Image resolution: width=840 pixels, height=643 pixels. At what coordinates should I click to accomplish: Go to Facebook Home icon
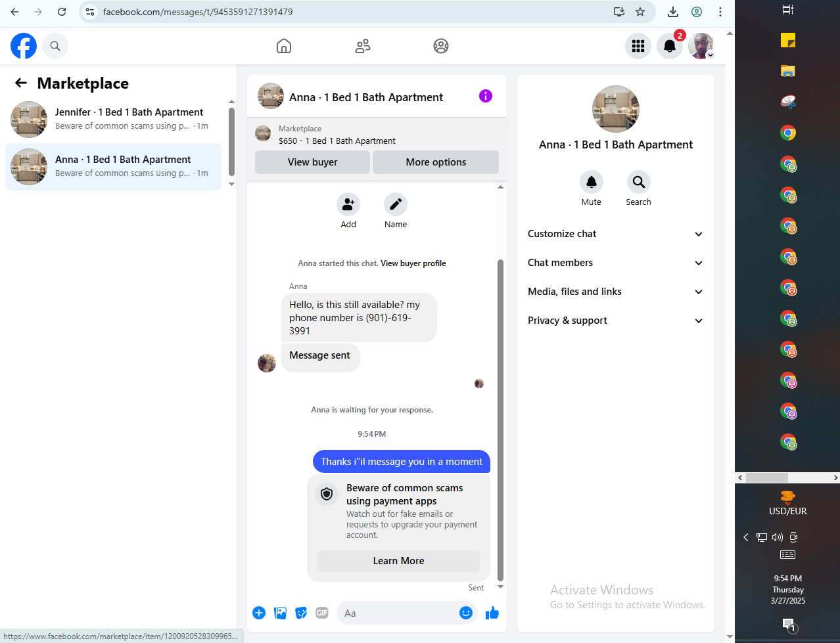[x=284, y=46]
